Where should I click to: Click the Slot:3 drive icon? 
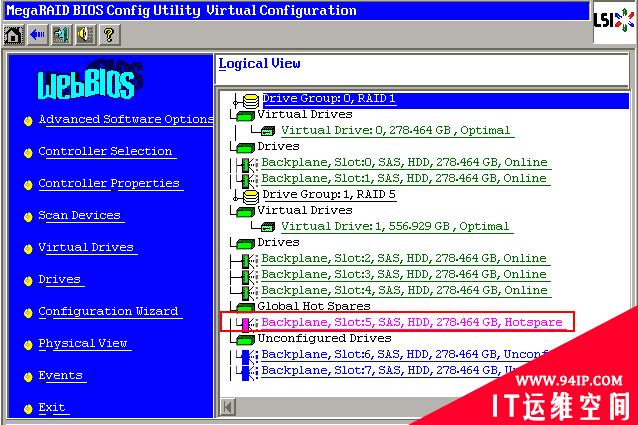pyautogui.click(x=248, y=276)
